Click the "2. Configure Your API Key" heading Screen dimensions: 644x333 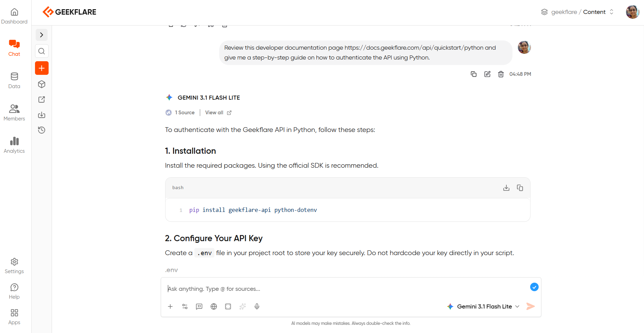pyautogui.click(x=214, y=238)
